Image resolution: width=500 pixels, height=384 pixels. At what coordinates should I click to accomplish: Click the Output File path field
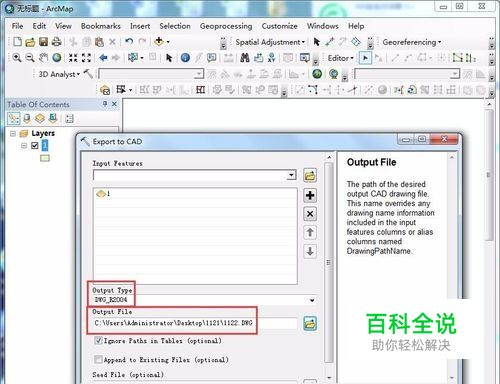click(x=195, y=323)
